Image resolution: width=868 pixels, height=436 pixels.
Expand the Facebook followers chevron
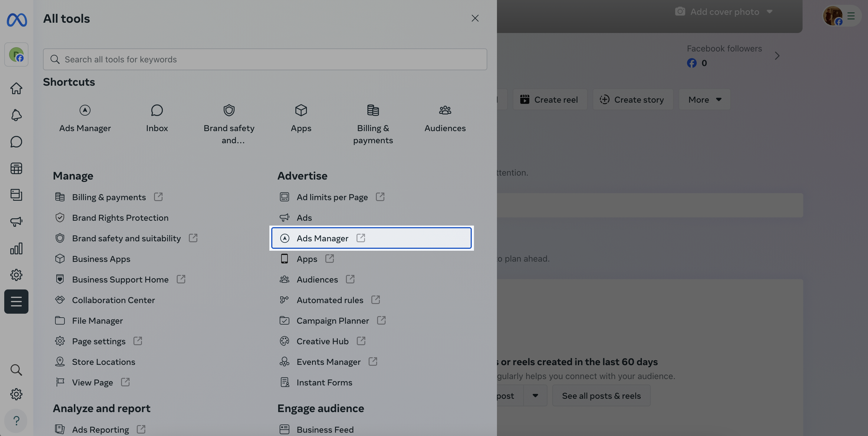pos(777,56)
